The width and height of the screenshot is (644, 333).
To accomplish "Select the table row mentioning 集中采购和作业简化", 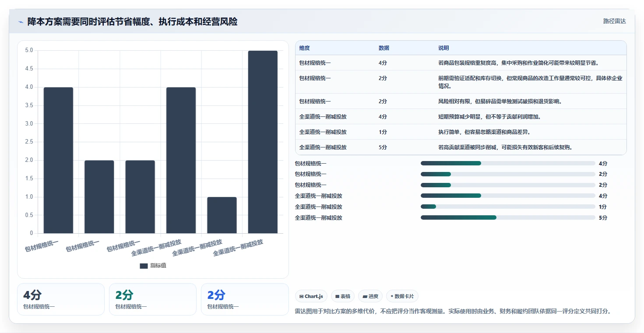I will pyautogui.click(x=461, y=63).
